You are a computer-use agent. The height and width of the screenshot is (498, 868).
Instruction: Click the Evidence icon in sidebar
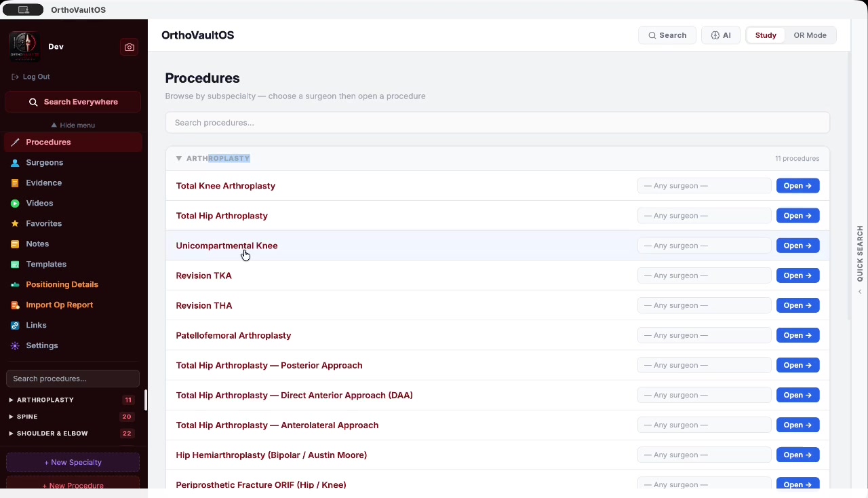pyautogui.click(x=15, y=183)
